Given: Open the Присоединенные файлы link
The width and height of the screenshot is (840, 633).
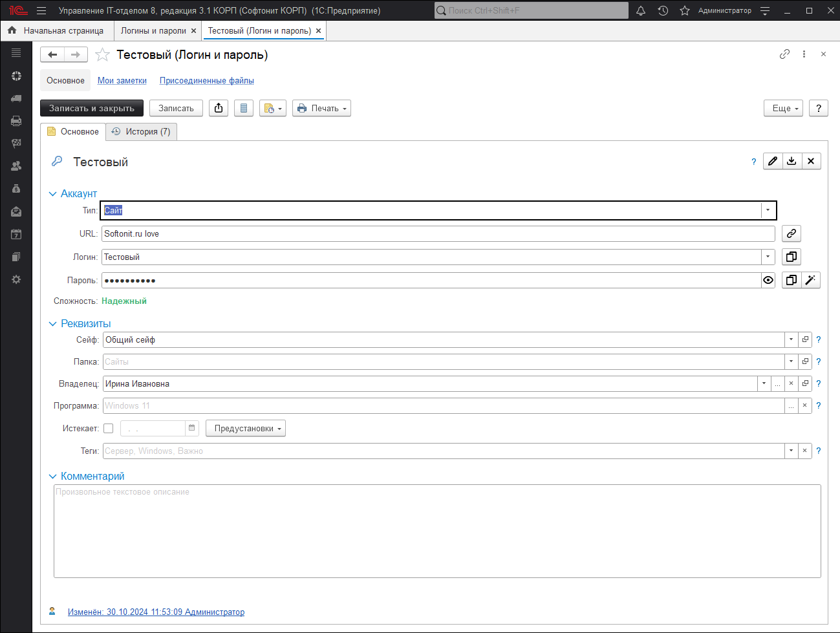Looking at the screenshot, I should pos(206,80).
